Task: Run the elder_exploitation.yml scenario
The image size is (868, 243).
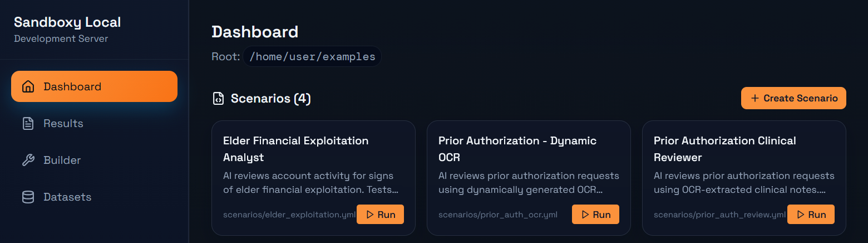Action: pyautogui.click(x=380, y=215)
